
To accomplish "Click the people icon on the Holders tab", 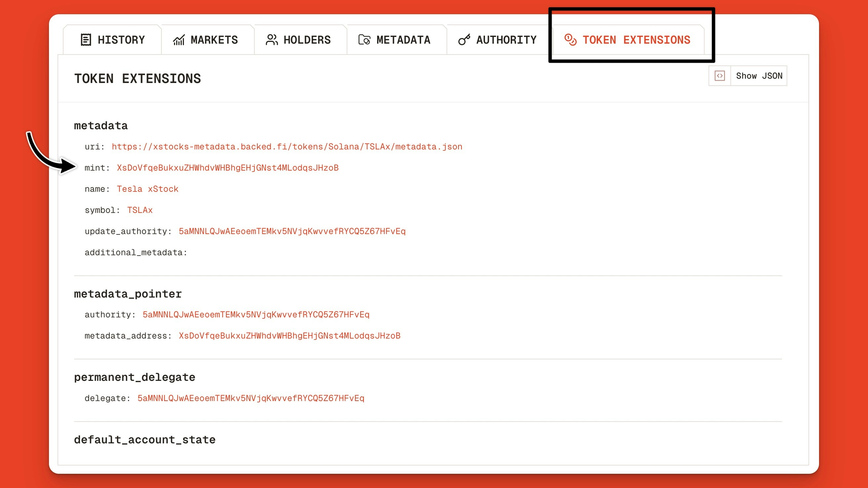I will [272, 39].
